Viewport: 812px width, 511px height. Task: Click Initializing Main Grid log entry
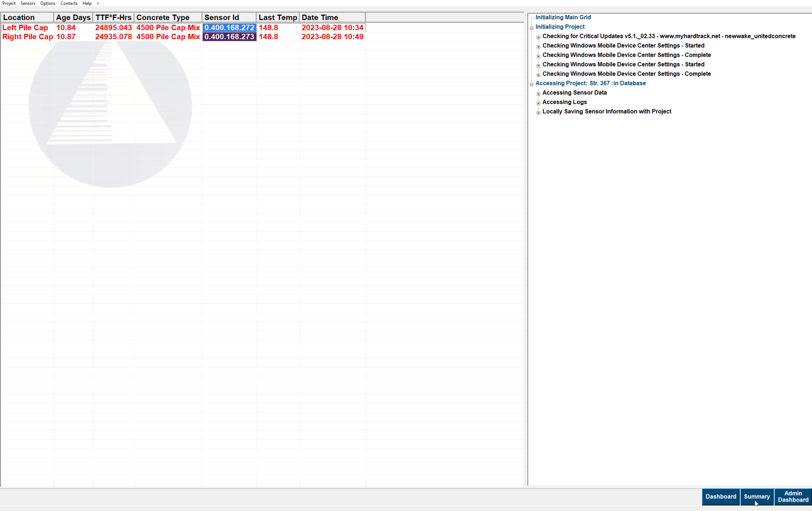point(563,17)
